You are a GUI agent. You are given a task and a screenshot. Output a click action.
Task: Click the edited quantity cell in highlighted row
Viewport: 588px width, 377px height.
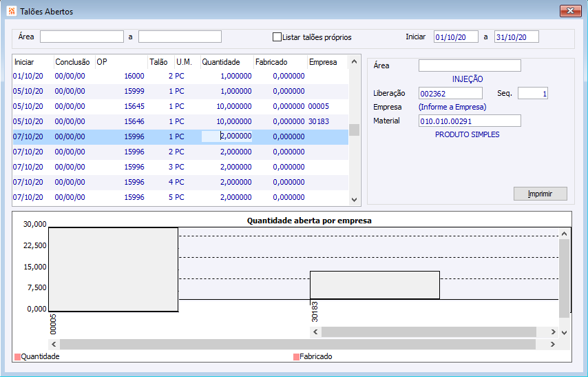coord(227,136)
